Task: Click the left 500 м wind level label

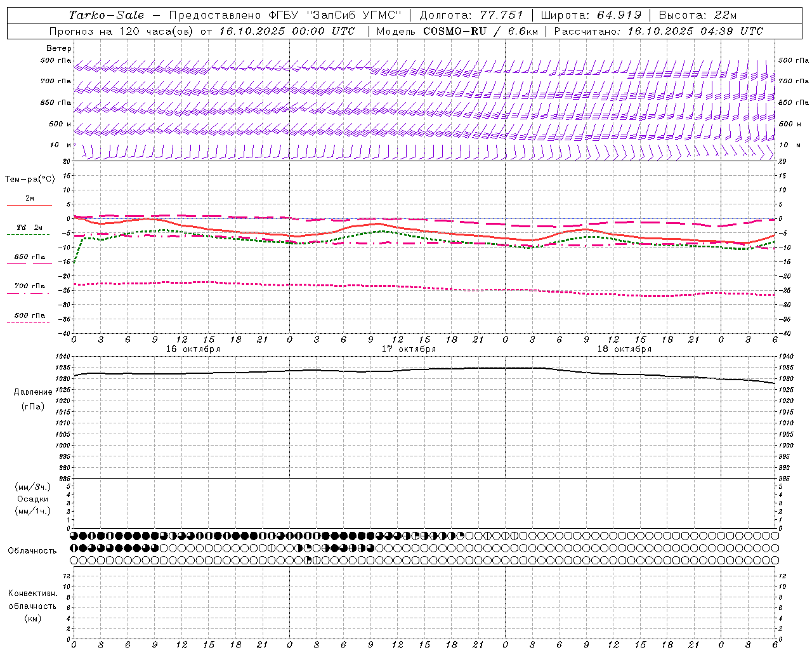Action: 60,124
